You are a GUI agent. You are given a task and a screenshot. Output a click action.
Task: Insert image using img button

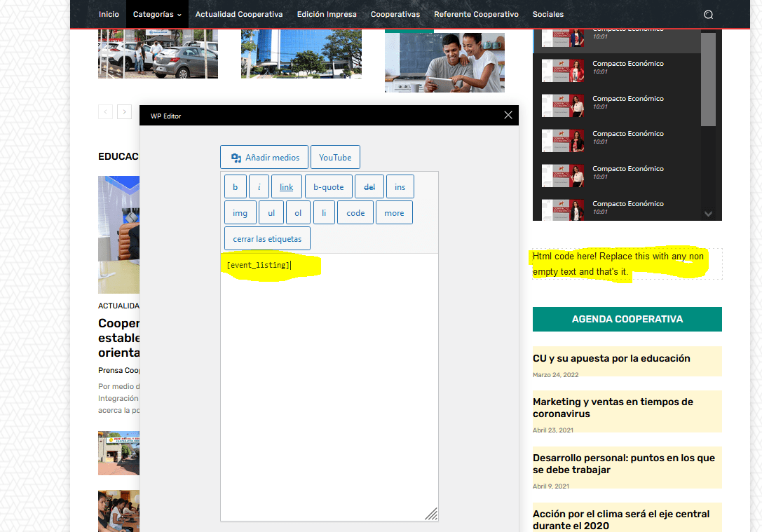240,213
